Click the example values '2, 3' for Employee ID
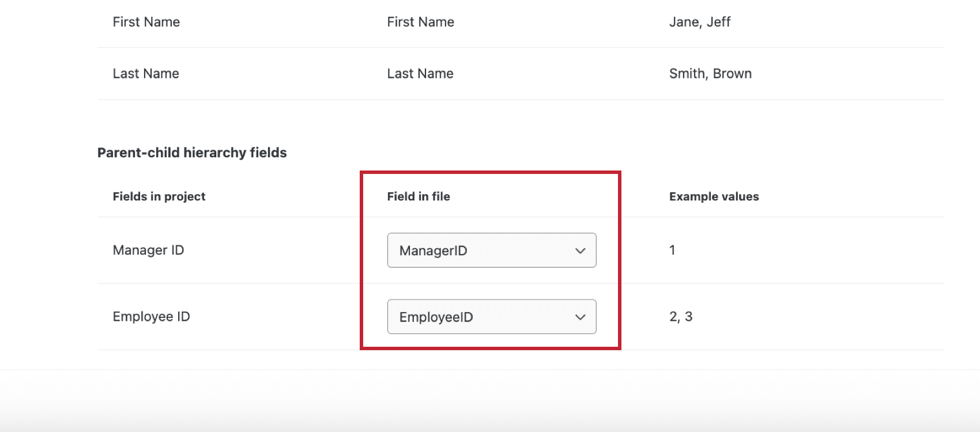Viewport: 980px width, 432px height. click(x=681, y=316)
